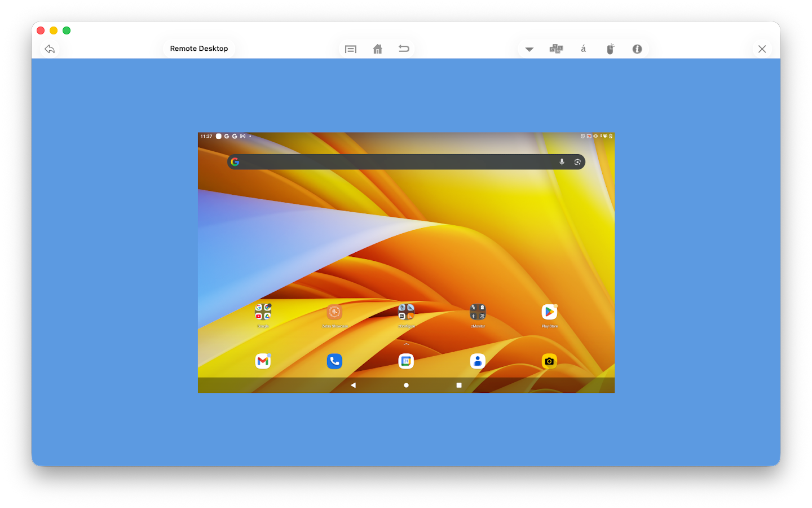Tap the screen cast icon in the status bar
The width and height of the screenshot is (812, 508).
[589, 136]
